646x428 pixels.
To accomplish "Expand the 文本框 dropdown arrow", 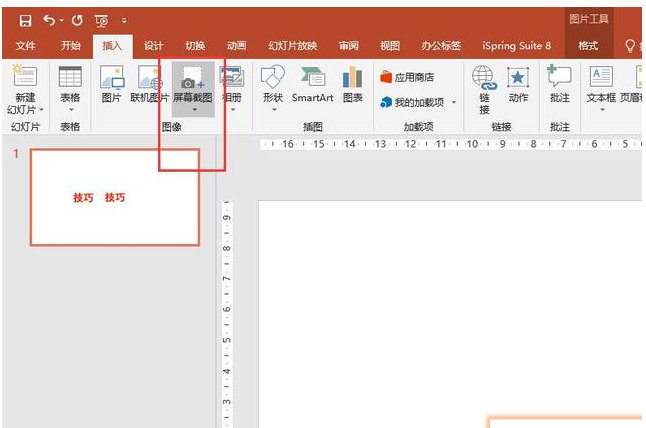I will click(602, 110).
